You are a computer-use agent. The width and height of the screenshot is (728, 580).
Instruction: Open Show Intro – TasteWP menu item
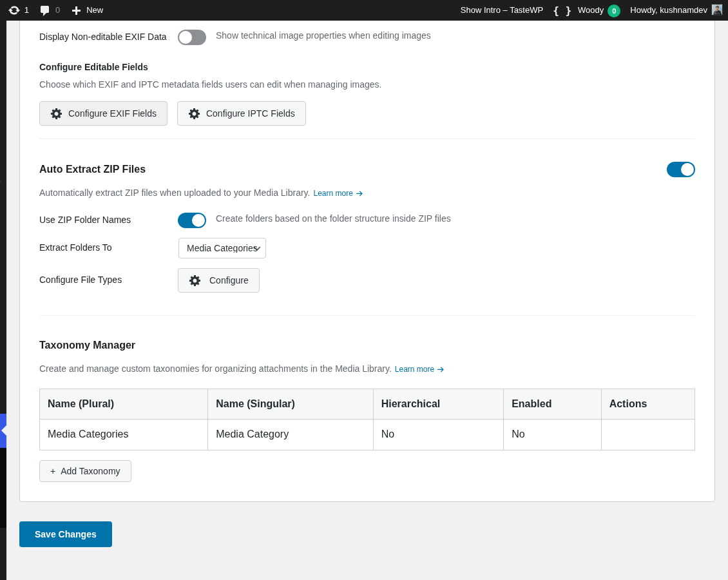(x=501, y=10)
